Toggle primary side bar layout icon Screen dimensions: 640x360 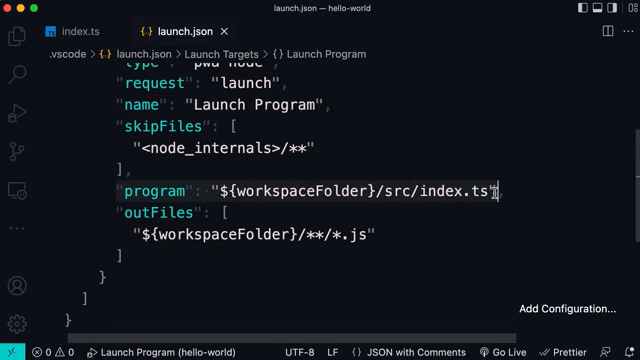click(x=582, y=8)
